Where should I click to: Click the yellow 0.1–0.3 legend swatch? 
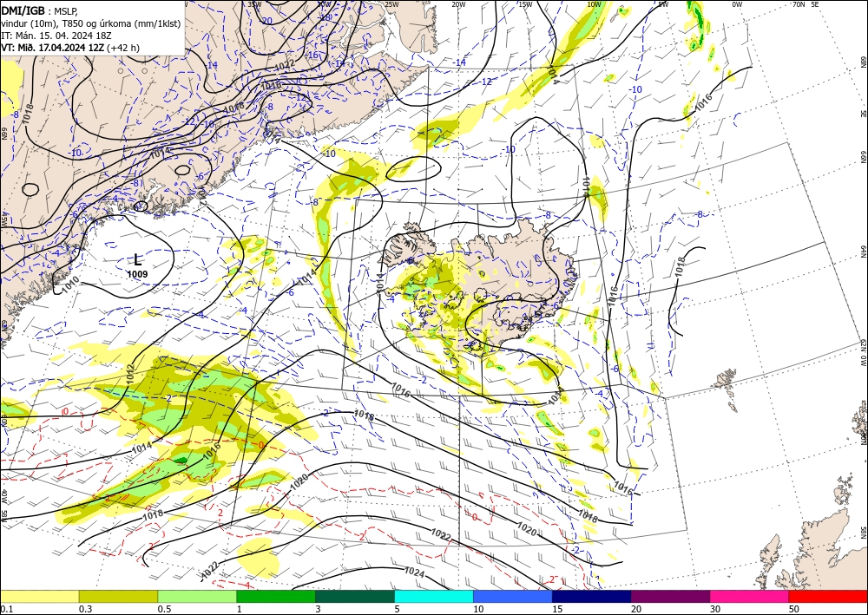[x=39, y=596]
